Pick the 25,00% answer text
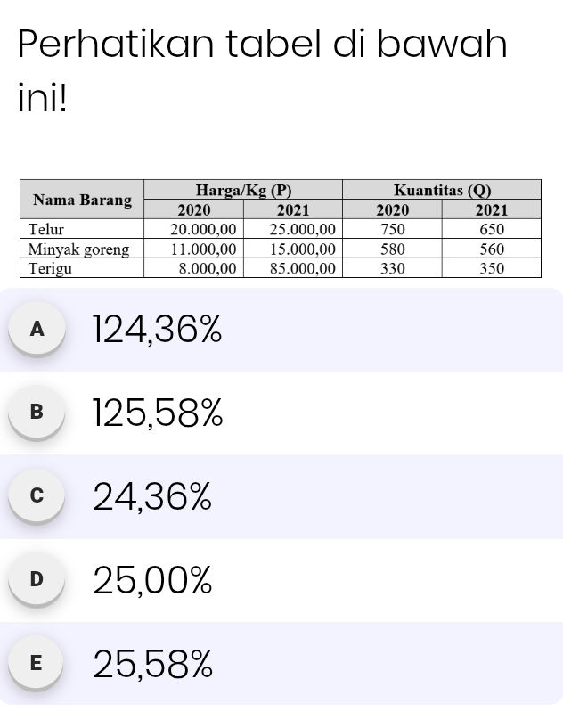 click(x=153, y=580)
